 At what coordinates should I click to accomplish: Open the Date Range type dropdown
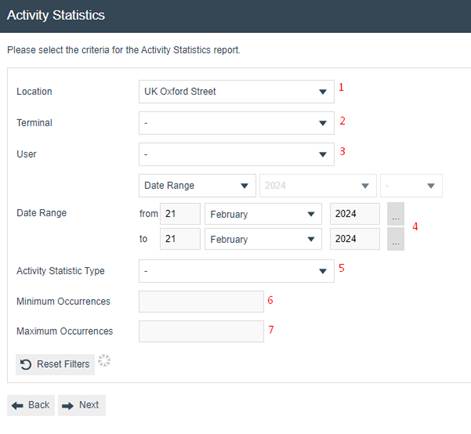pyautogui.click(x=197, y=186)
